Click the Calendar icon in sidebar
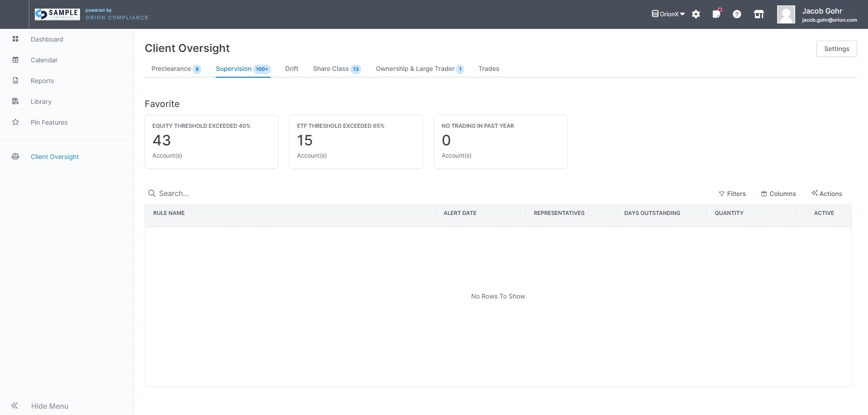 coord(15,60)
